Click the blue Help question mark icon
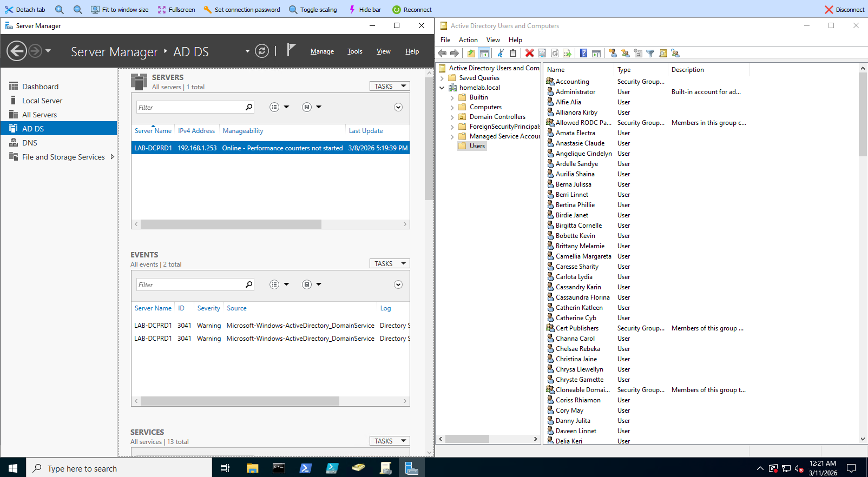 583,53
